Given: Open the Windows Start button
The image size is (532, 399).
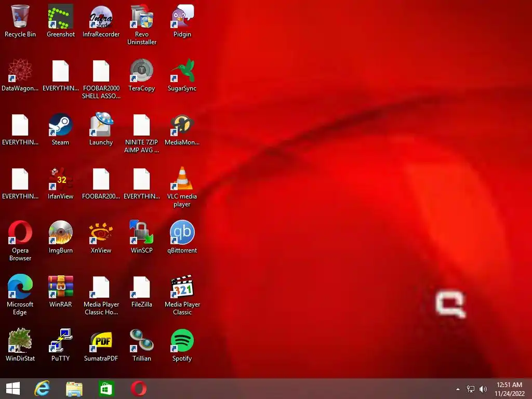Looking at the screenshot, I should pos(13,389).
